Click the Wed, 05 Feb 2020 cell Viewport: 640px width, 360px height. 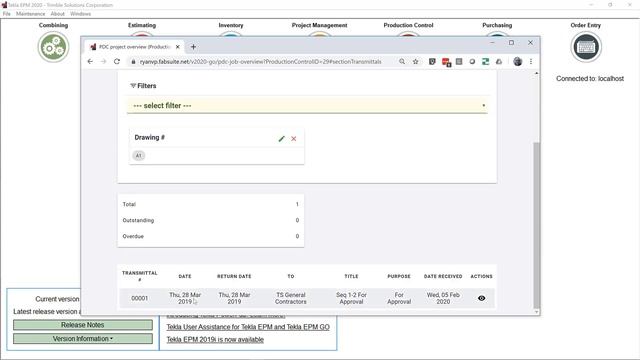click(x=443, y=298)
